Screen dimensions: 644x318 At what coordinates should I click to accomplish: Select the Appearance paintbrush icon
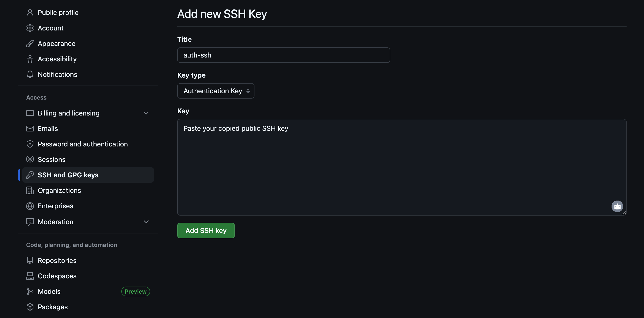click(30, 43)
